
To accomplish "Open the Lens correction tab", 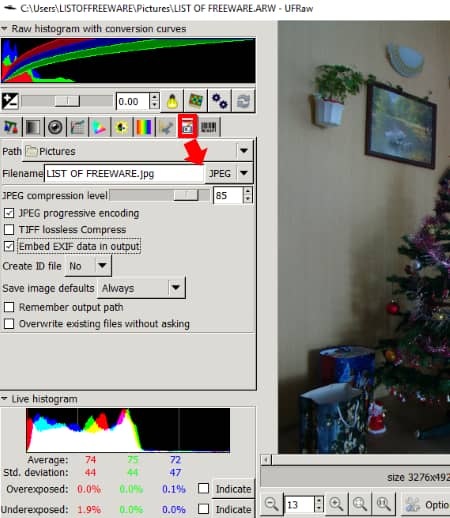I will (55, 127).
